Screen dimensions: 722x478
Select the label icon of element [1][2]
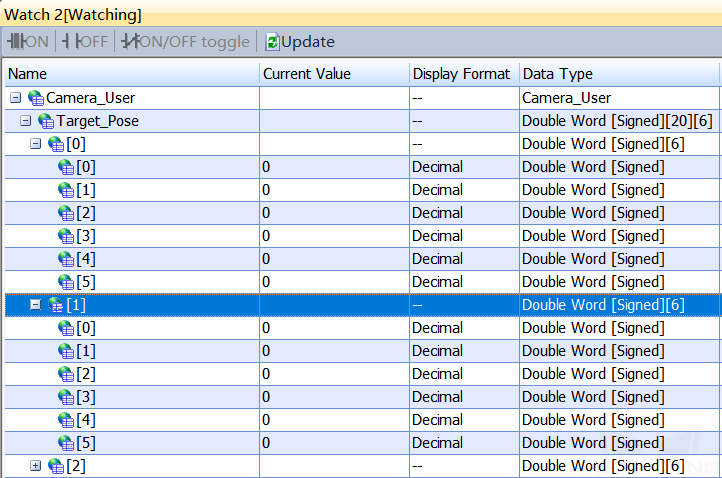click(66, 374)
